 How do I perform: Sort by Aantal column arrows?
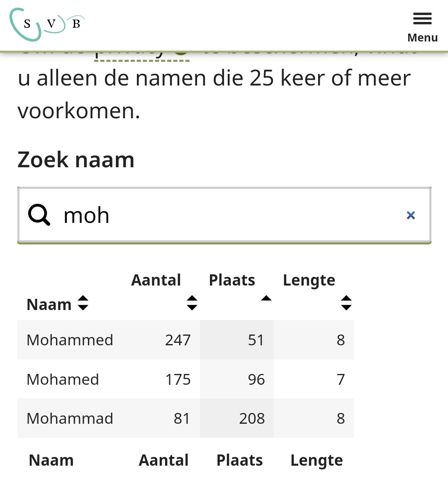192,303
